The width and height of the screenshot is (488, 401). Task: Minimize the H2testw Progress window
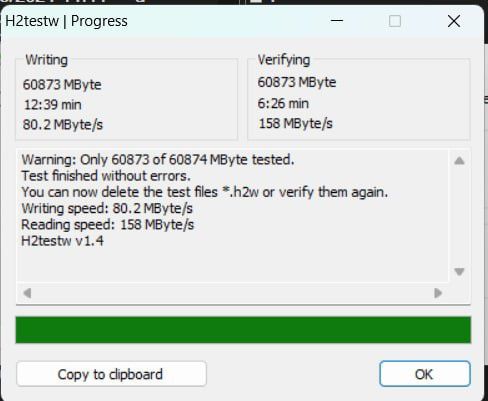click(x=337, y=21)
